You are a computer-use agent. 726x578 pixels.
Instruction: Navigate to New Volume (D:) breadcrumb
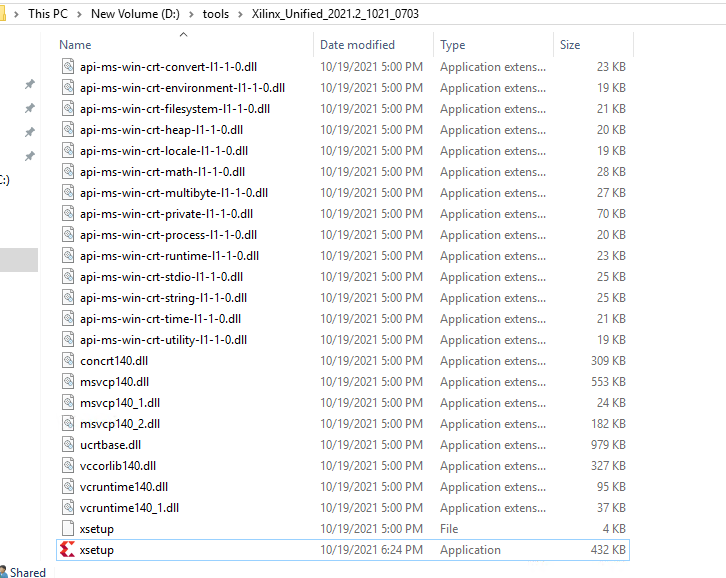point(135,14)
